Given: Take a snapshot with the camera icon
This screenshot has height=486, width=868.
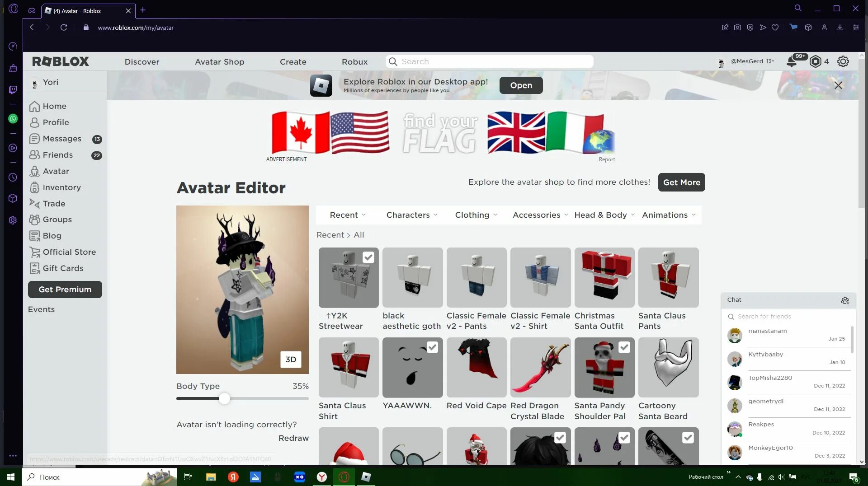Looking at the screenshot, I should [737, 28].
